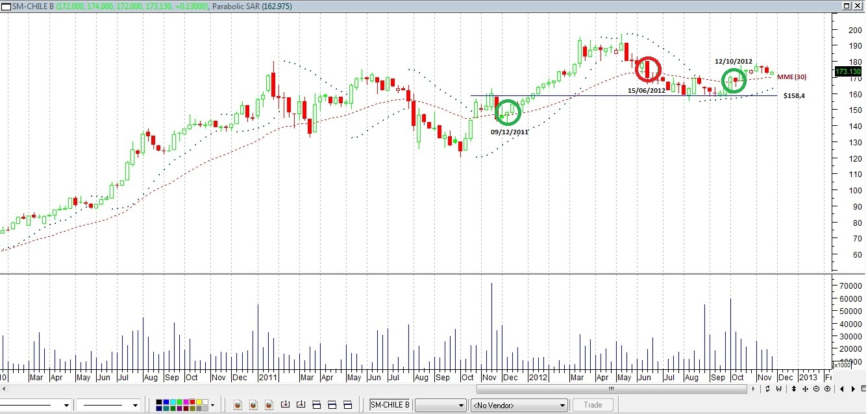Screen dimensions: 868x414
Task: Close the SM-CHILE B chart window
Action: tap(858, 6)
